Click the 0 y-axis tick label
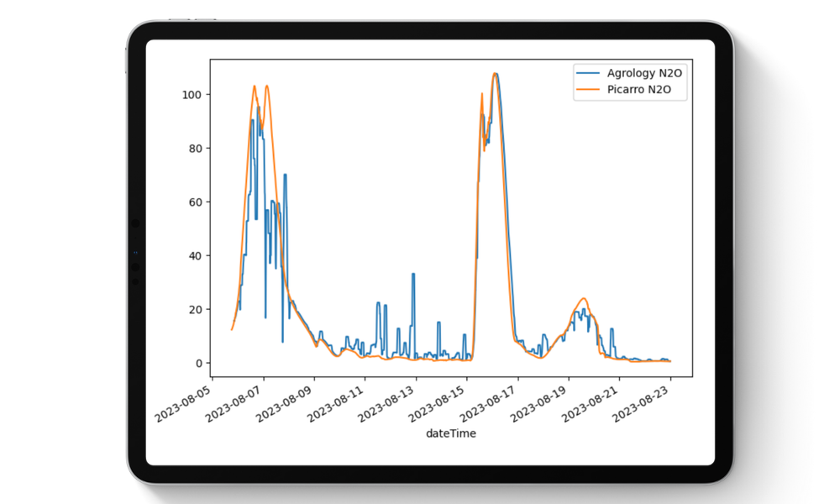This screenshot has width=840, height=504. (198, 364)
